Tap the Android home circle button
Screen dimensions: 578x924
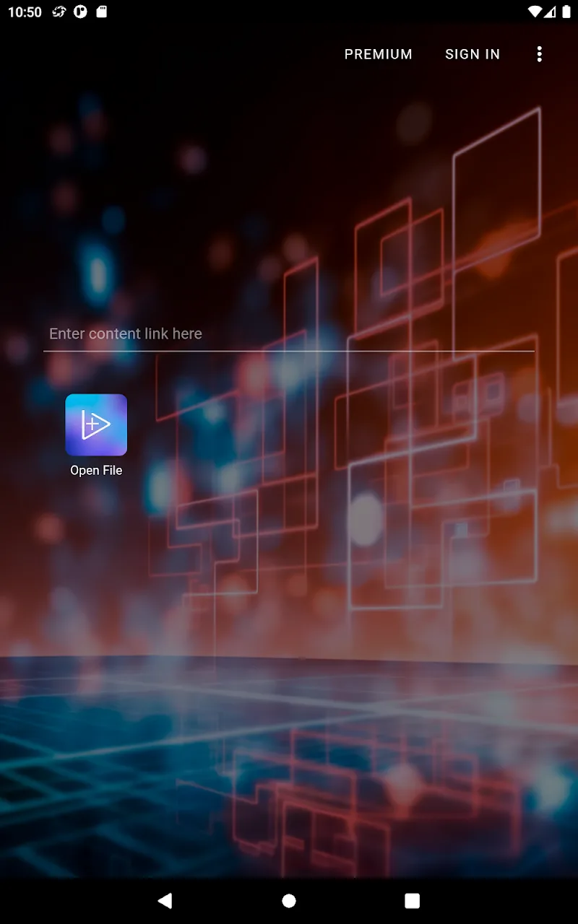tap(289, 900)
